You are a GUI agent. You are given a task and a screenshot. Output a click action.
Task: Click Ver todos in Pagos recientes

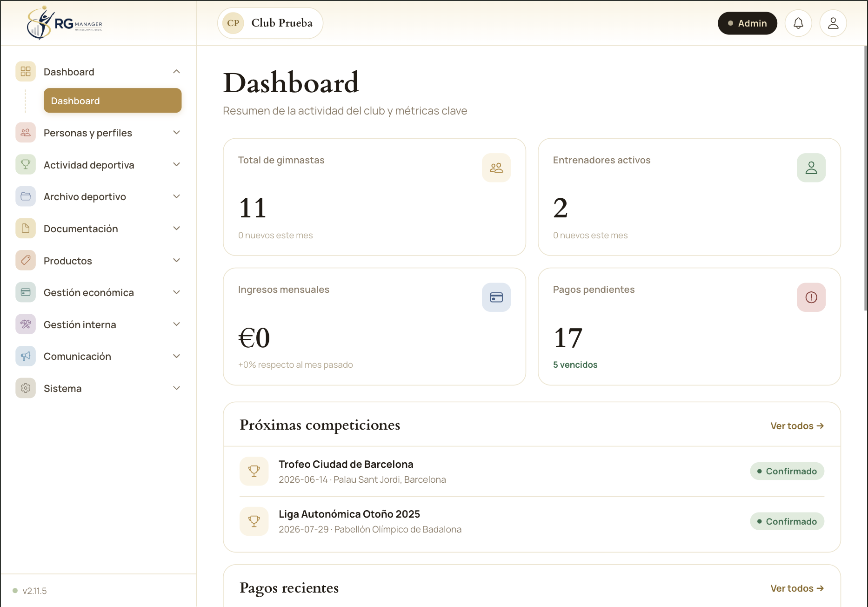(797, 588)
